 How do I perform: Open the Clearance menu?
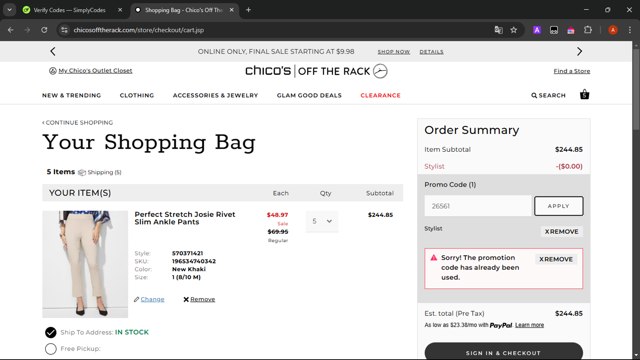click(x=380, y=95)
